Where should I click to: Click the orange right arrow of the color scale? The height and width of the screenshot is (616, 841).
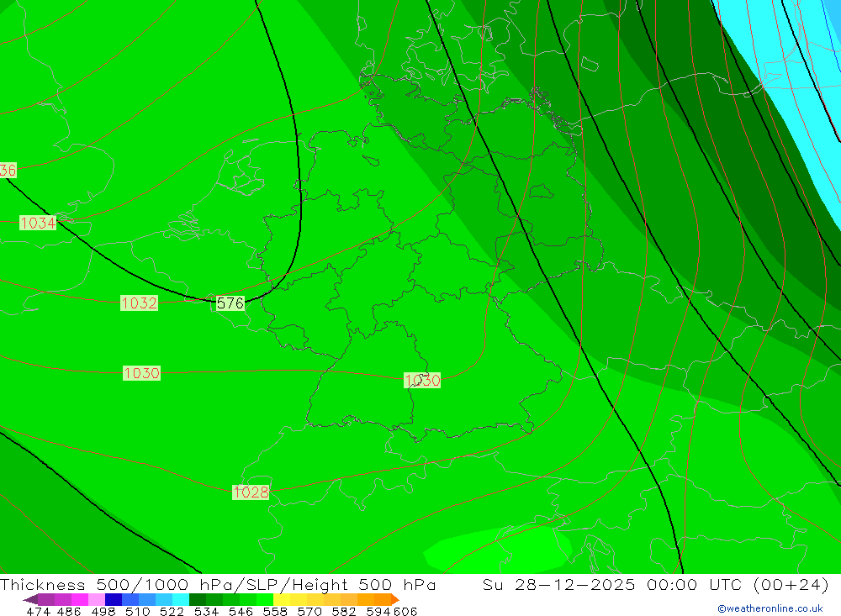(395, 599)
